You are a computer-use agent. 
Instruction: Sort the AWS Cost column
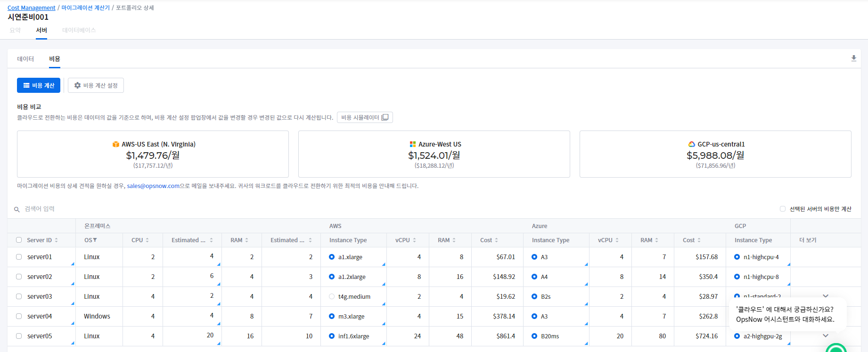(x=496, y=240)
